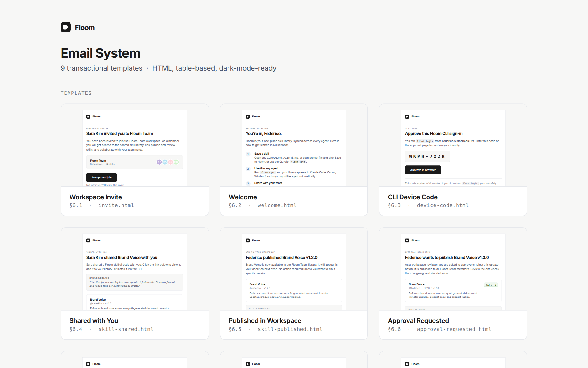The width and height of the screenshot is (588, 368).
Task: Click Floom logo inside CLI Device Code preview
Action: (x=407, y=117)
